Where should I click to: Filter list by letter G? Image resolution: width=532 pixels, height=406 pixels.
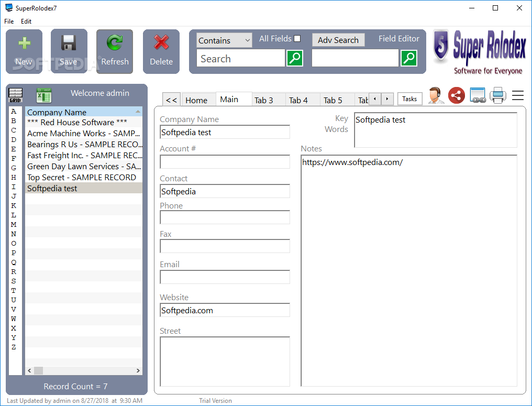[x=14, y=168]
